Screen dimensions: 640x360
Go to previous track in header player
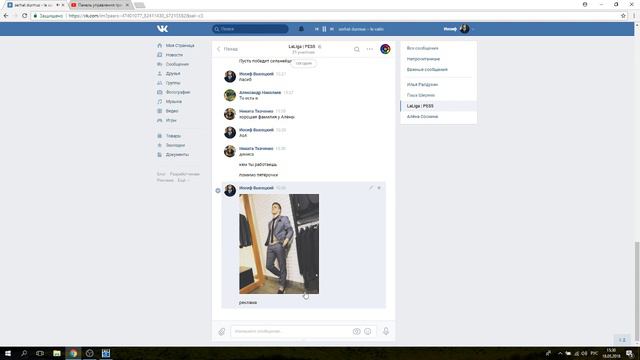(316, 29)
